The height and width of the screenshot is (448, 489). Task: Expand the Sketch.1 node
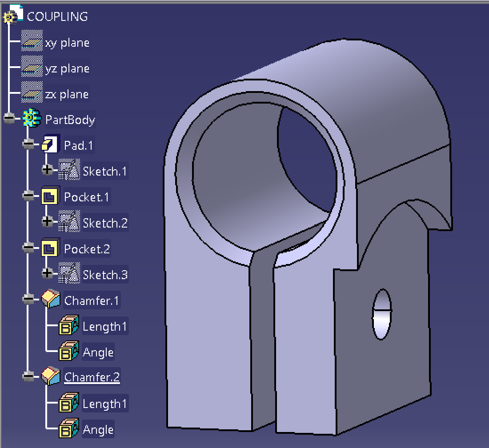click(47, 170)
